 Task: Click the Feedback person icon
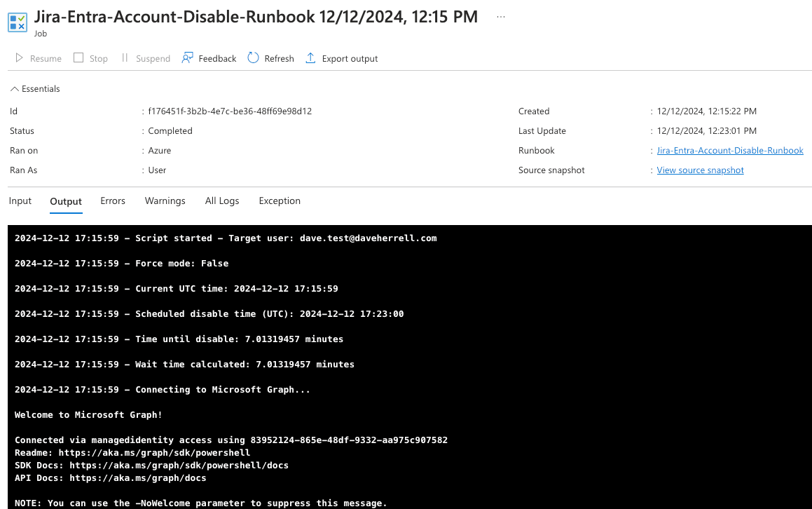coord(187,58)
